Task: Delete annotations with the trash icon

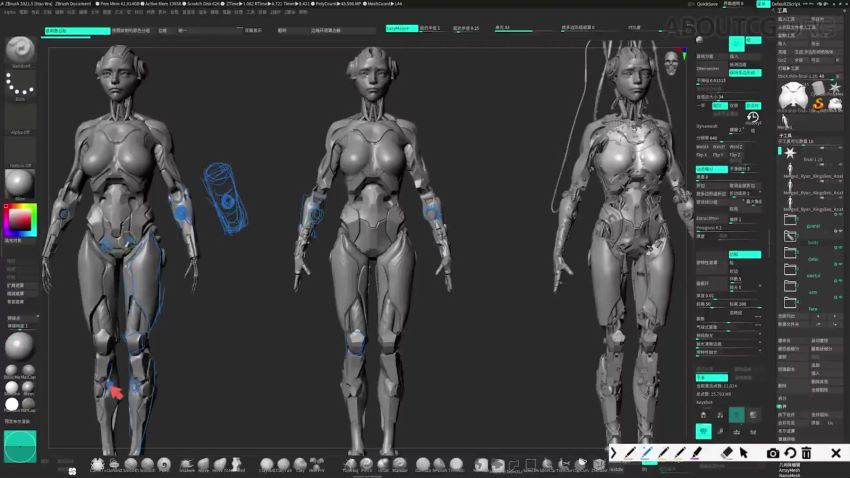Action: [807, 453]
